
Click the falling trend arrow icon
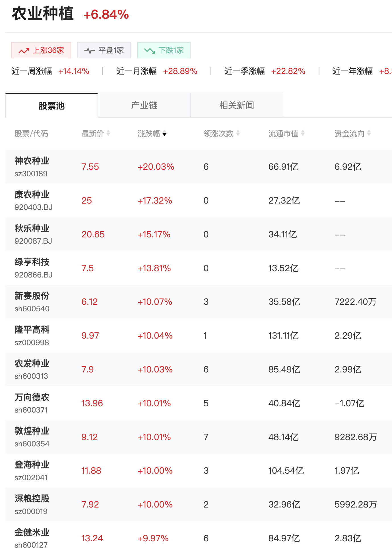(x=150, y=51)
